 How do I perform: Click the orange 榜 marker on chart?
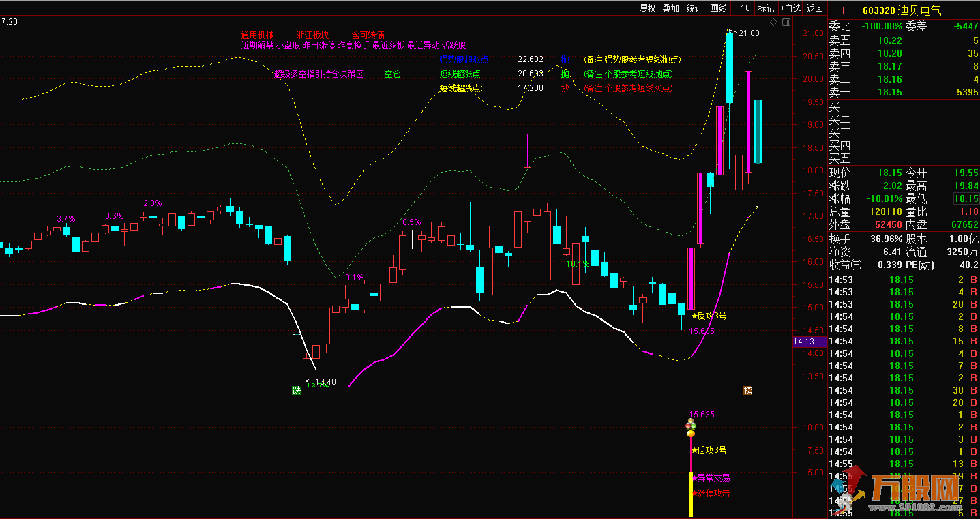pyautogui.click(x=748, y=391)
